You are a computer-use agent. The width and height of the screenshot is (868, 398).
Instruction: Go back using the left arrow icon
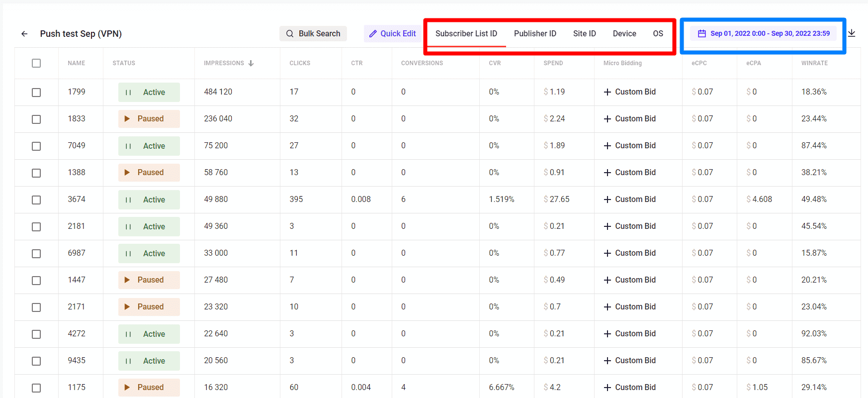[x=24, y=34]
